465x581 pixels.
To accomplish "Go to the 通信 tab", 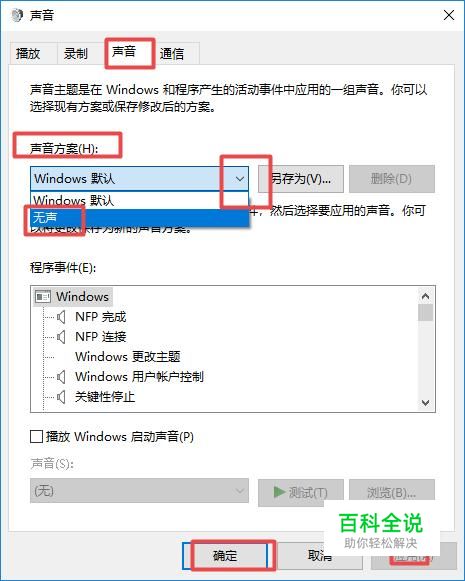I will pyautogui.click(x=172, y=54).
